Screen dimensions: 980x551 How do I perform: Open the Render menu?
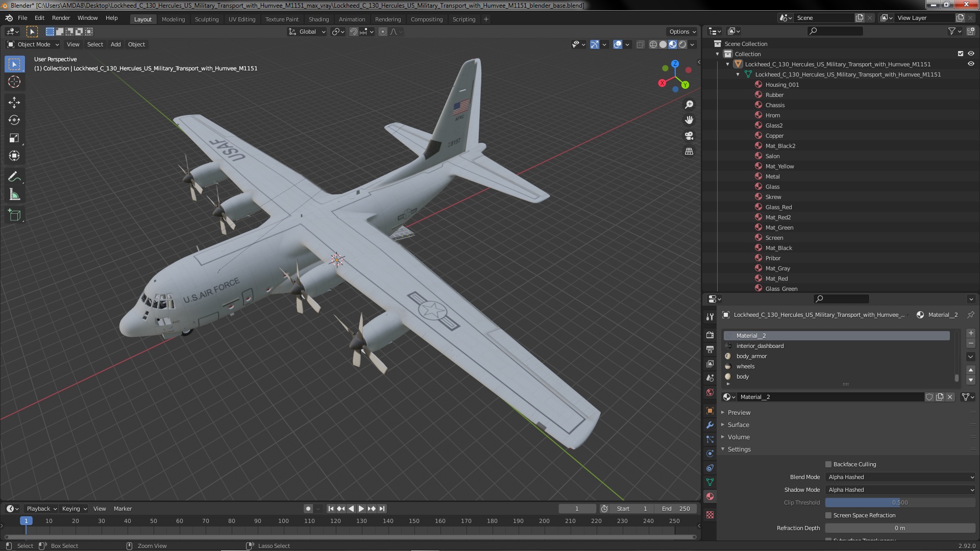(61, 18)
